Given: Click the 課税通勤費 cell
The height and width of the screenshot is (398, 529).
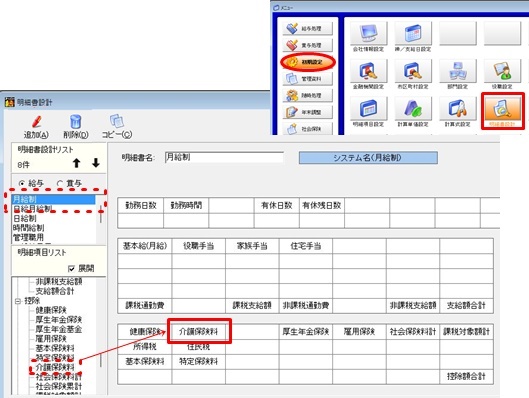Looking at the screenshot, I should tap(145, 306).
